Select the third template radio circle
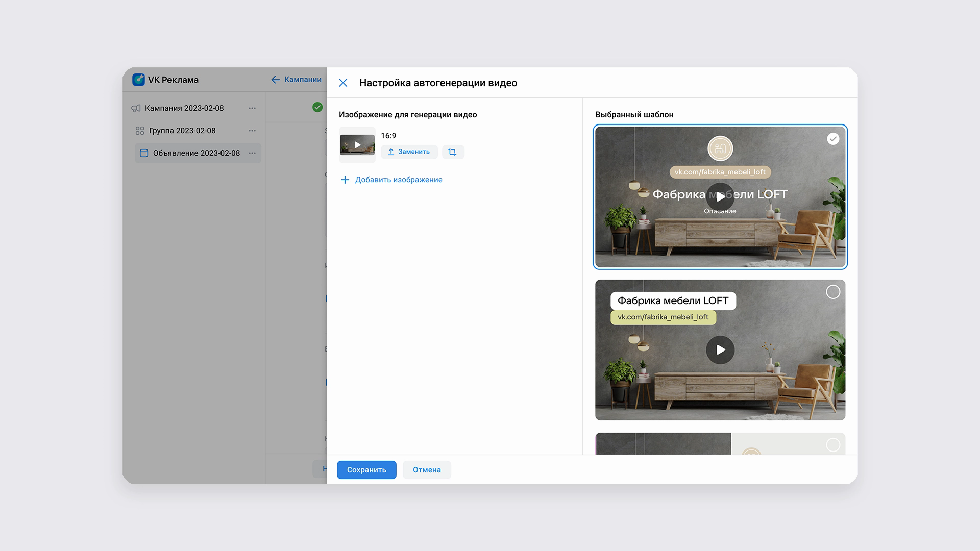The image size is (980, 551). tap(833, 445)
